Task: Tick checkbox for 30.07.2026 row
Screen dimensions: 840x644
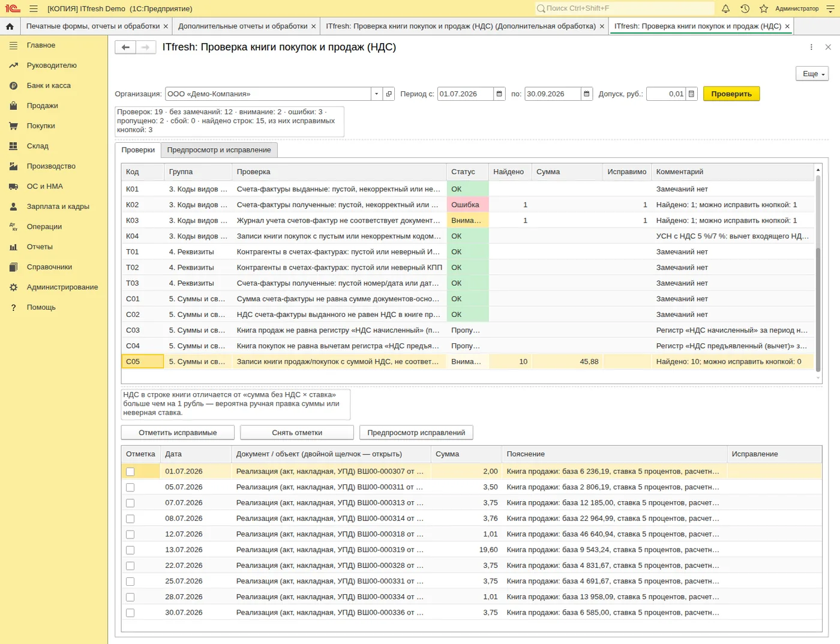Action: click(x=130, y=613)
